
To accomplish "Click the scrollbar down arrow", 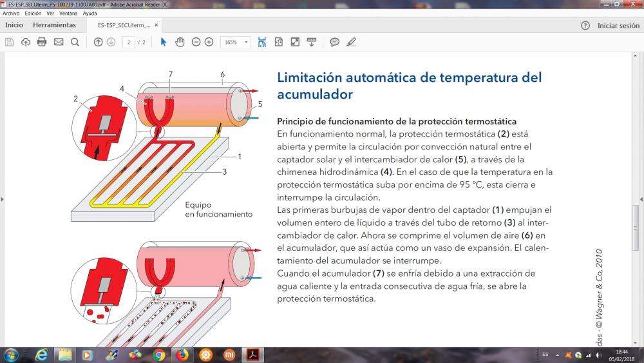I will 636,343.
